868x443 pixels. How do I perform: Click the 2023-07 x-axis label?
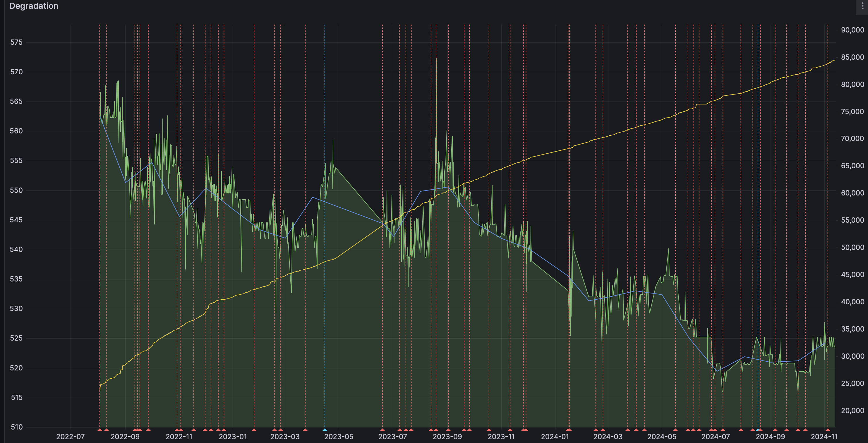[393, 437]
